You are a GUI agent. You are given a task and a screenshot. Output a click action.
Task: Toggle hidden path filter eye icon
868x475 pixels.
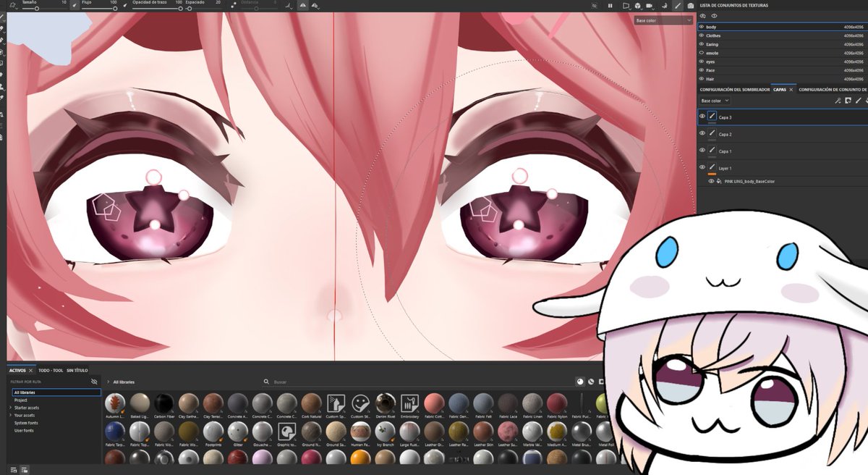pos(94,381)
